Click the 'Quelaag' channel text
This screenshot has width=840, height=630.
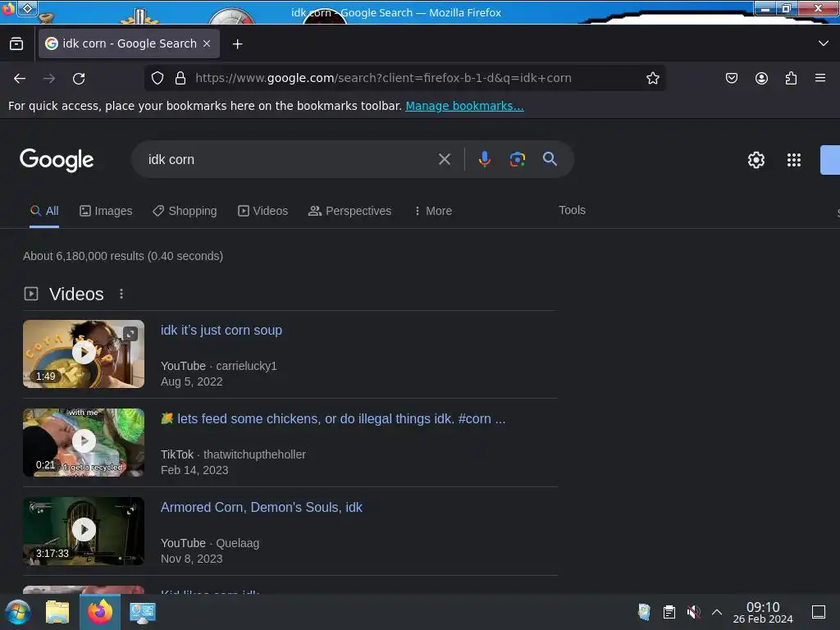[237, 543]
